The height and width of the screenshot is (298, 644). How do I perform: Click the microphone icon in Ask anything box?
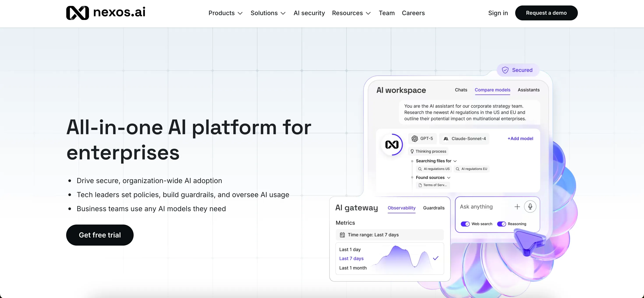[x=530, y=207]
